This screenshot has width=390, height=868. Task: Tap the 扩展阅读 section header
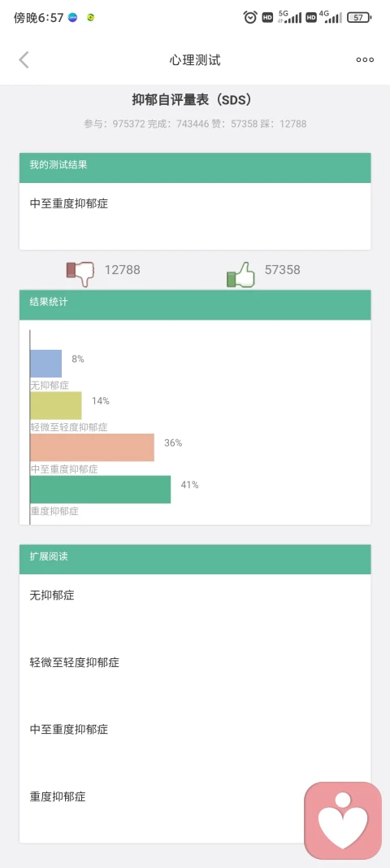[195, 559]
